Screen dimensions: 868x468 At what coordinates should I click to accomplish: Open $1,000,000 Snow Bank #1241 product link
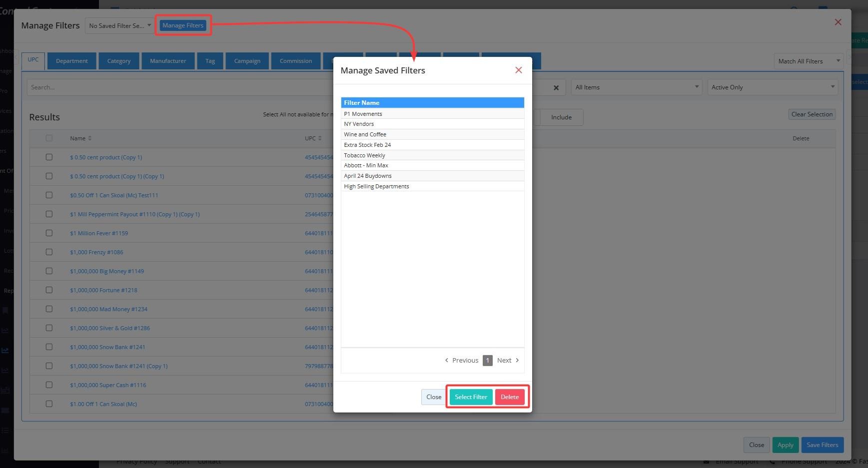tap(107, 347)
